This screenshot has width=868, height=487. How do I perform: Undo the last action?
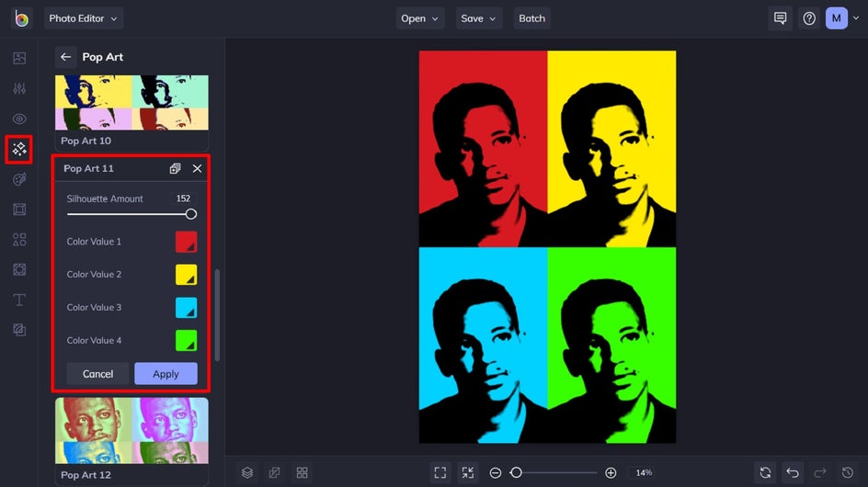tap(793, 472)
